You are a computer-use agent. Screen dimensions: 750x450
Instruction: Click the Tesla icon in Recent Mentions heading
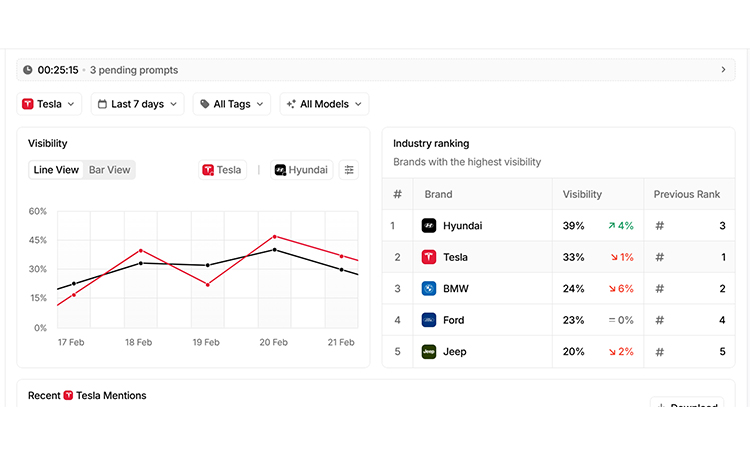(x=68, y=395)
